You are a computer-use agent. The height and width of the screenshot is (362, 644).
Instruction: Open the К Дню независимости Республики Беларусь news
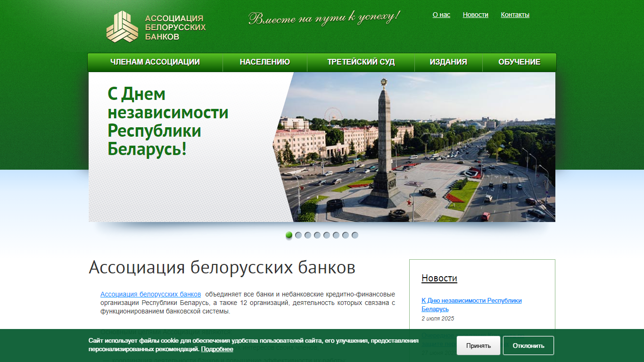coord(471,304)
